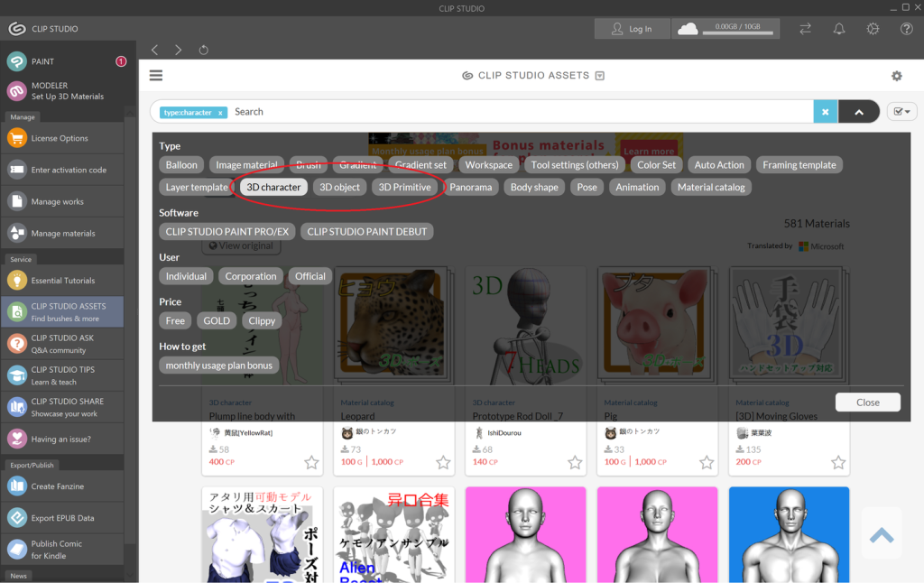This screenshot has height=583, width=924.
Task: Open the PAINT app icon
Action: 17,61
